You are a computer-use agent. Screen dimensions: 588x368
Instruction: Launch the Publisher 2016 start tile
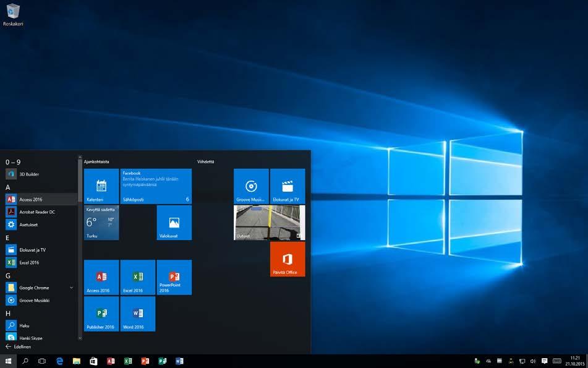point(101,314)
